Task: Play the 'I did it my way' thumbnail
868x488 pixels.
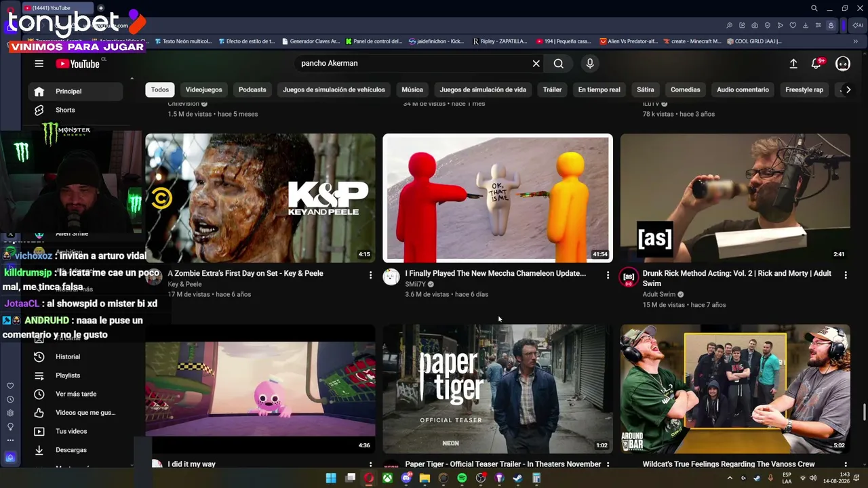Action: [260, 389]
